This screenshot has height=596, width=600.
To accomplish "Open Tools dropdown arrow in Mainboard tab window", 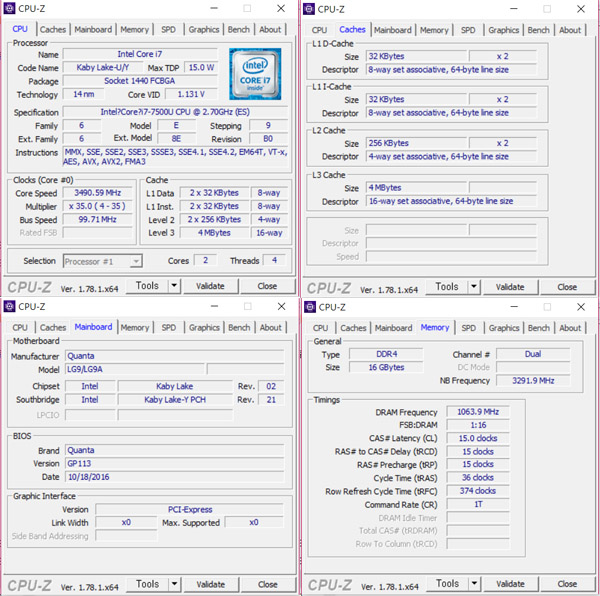I will [174, 584].
